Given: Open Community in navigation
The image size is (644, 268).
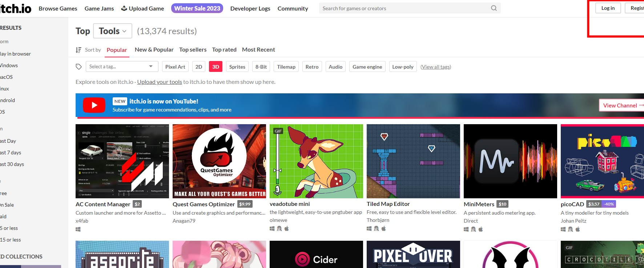Looking at the screenshot, I should click(x=293, y=8).
